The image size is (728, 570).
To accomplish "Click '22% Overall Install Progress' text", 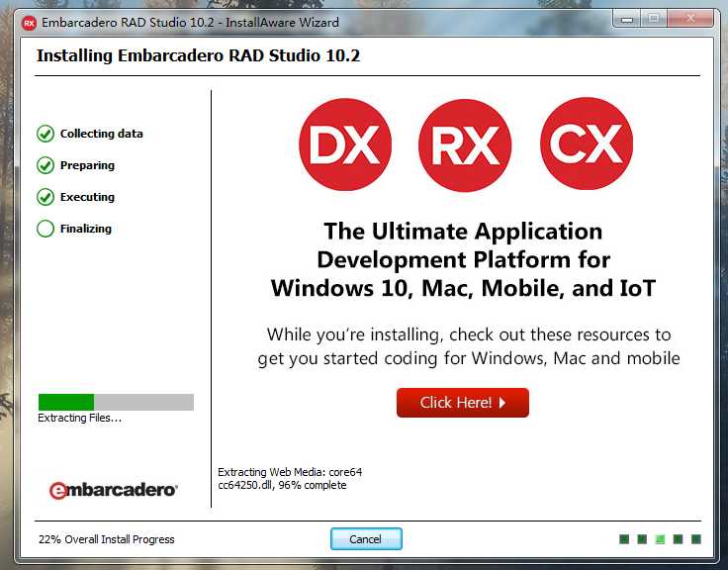I will [107, 539].
